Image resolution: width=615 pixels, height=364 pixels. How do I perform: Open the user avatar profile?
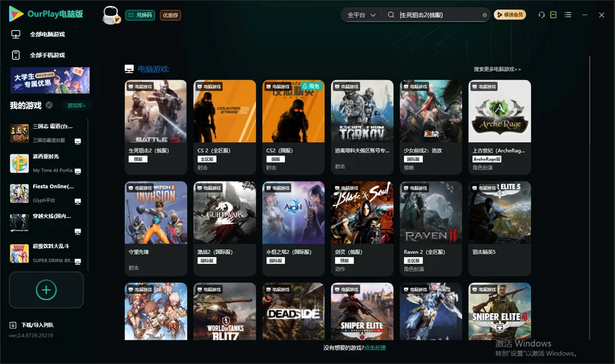(111, 15)
